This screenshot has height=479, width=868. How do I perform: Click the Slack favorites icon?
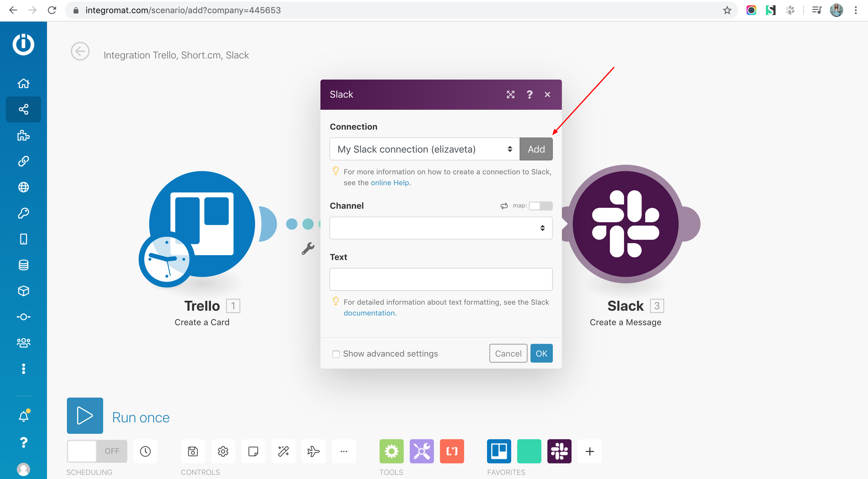point(559,451)
